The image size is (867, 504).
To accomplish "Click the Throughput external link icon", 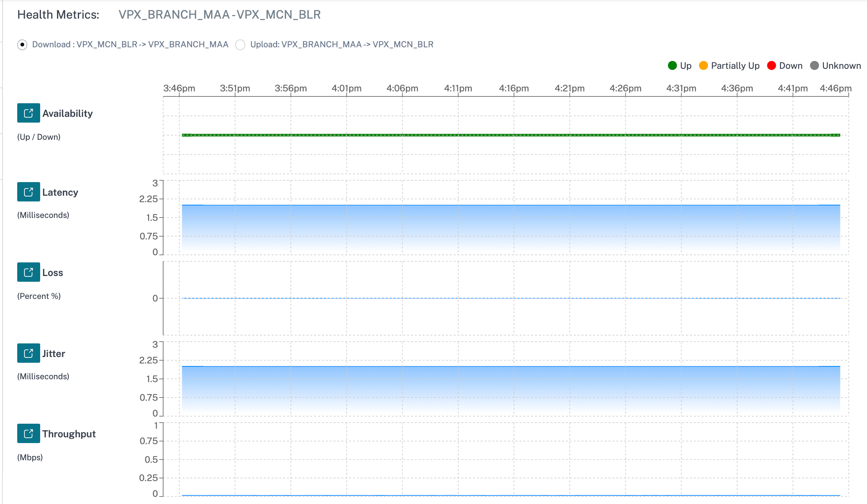I will tap(28, 433).
